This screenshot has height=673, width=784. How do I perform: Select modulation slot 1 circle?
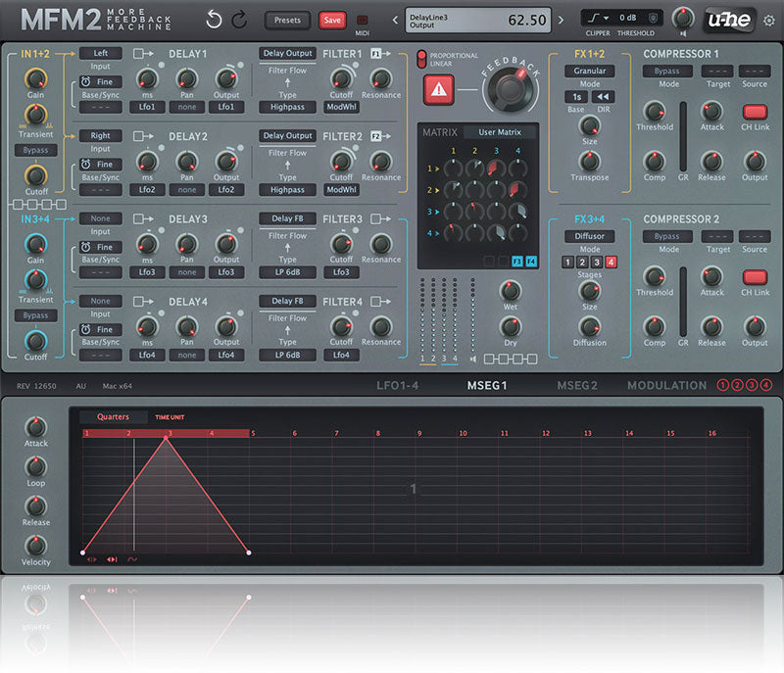pos(723,385)
